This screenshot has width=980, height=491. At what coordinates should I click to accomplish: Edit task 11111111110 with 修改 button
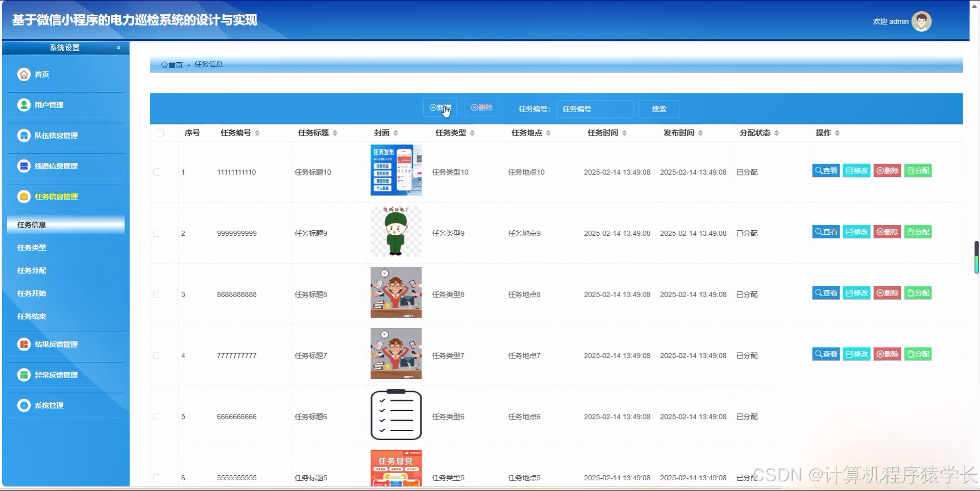[x=856, y=170]
